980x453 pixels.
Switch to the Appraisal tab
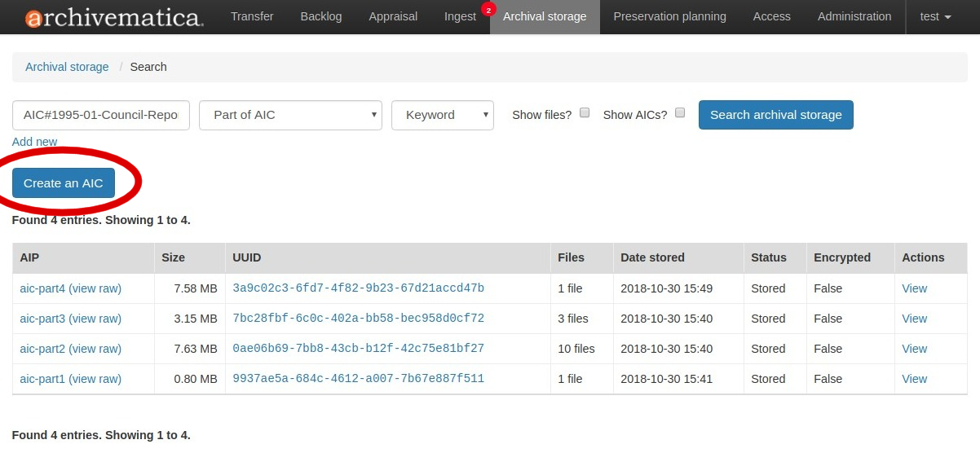(x=393, y=16)
